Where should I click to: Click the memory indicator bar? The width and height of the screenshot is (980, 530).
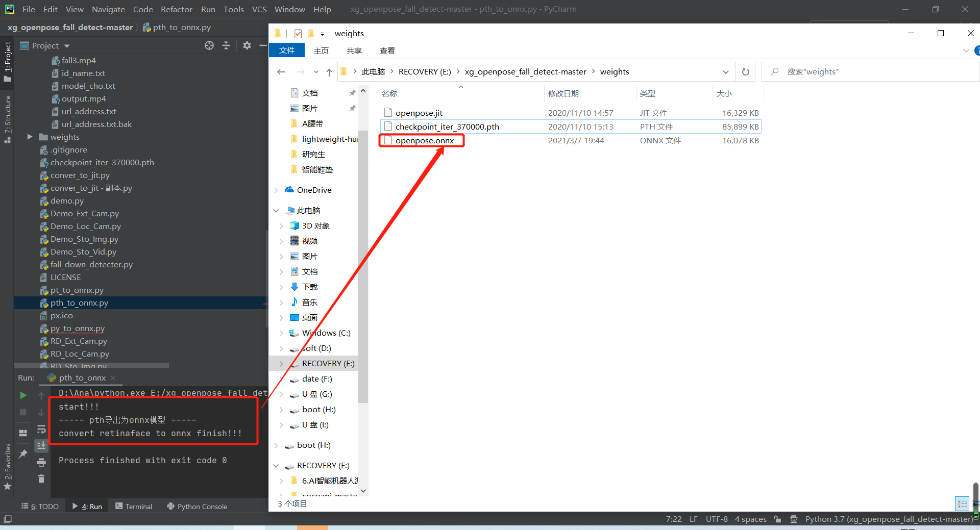click(975, 514)
